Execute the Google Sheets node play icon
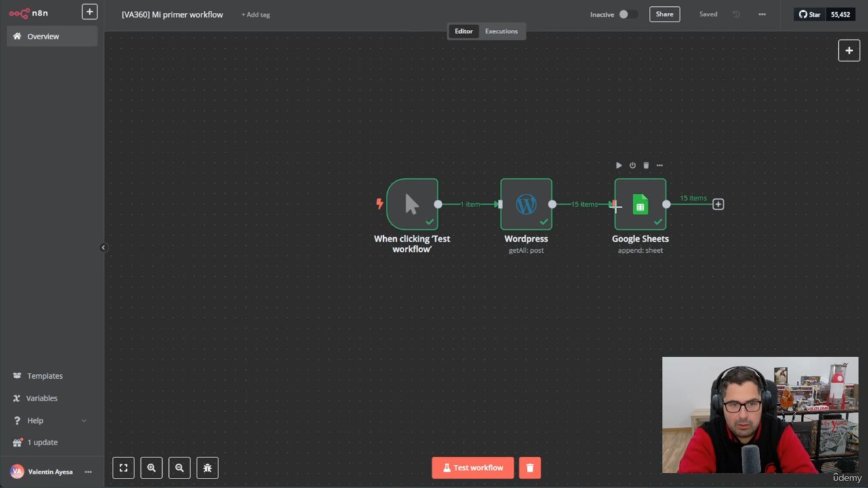This screenshot has height=488, width=868. click(618, 165)
